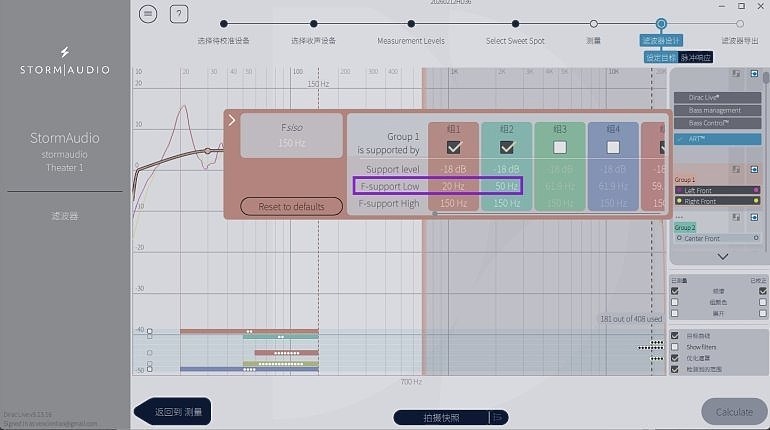
Task: Check the group 4 support checkbox
Action: [x=613, y=147]
